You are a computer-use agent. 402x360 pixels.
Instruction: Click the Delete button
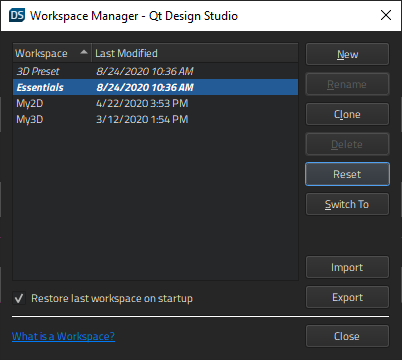tap(347, 144)
